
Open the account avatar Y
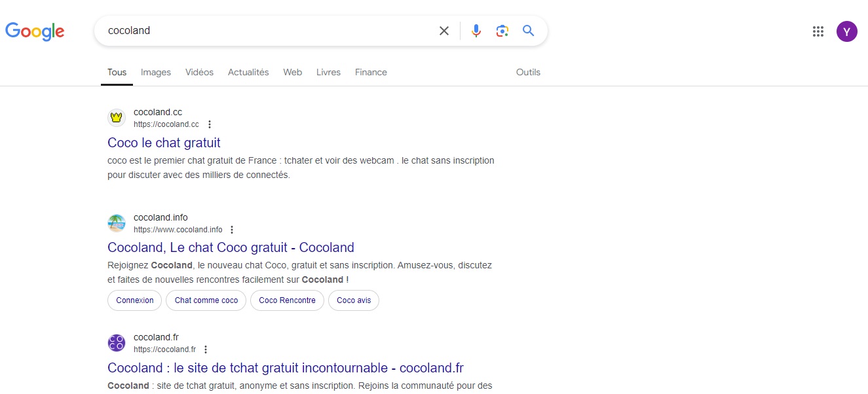pyautogui.click(x=846, y=31)
